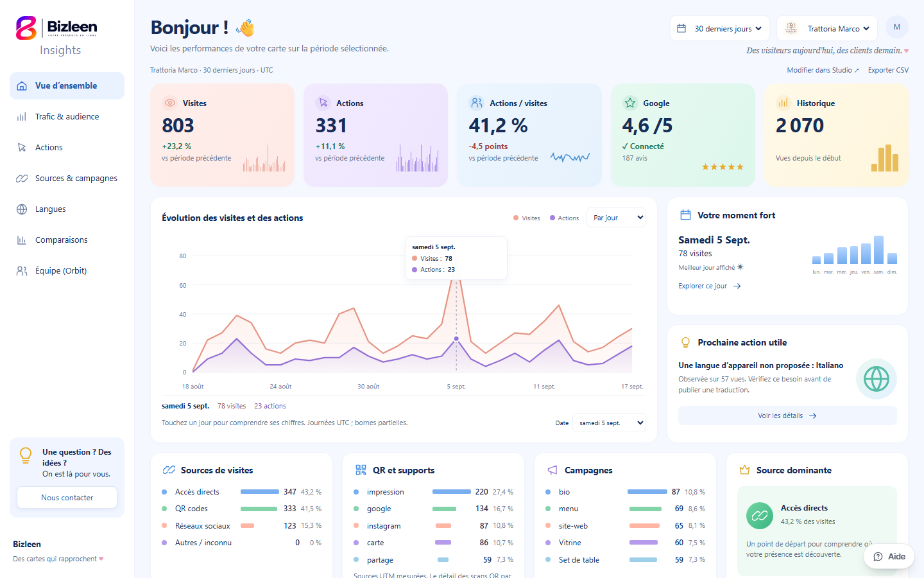
Task: Click the calendar icon in the period selector
Action: pos(681,28)
